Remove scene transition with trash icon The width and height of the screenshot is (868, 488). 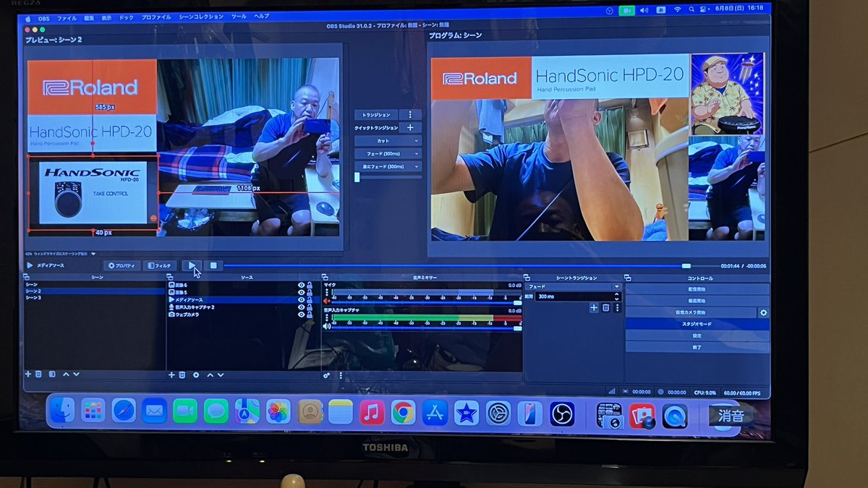tap(605, 308)
